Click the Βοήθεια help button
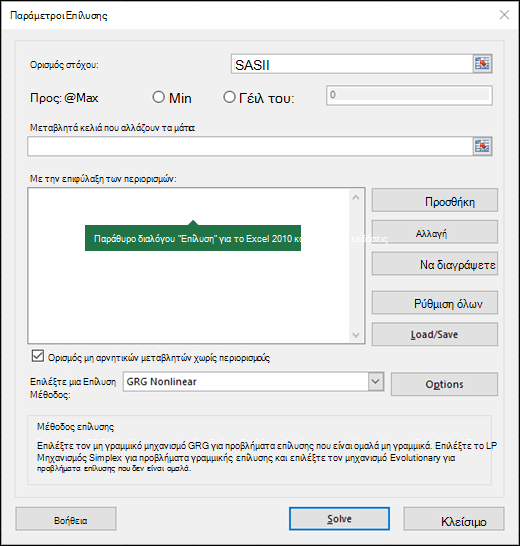Image resolution: width=520 pixels, height=546 pixels. (x=66, y=519)
